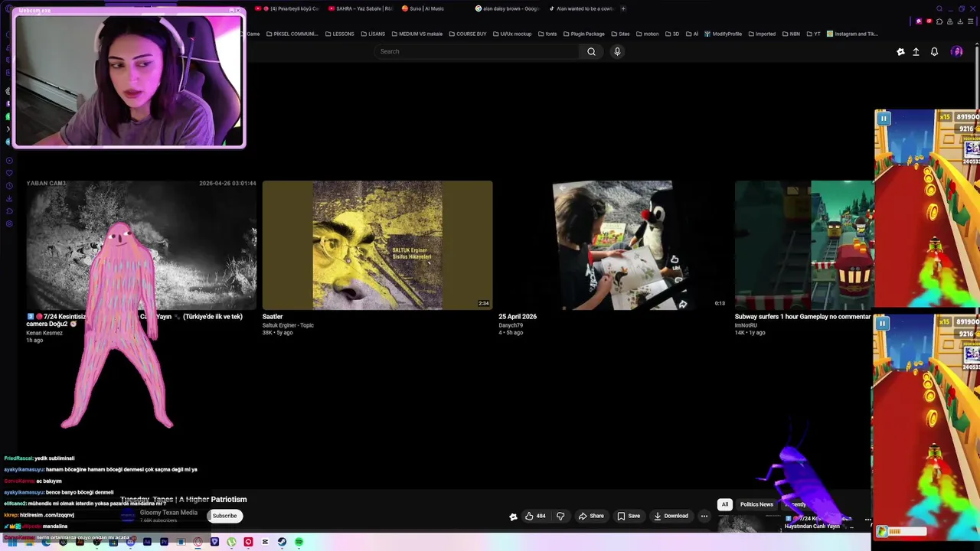Open After Effects from the taskbar
980x551 pixels.
[x=147, y=542]
